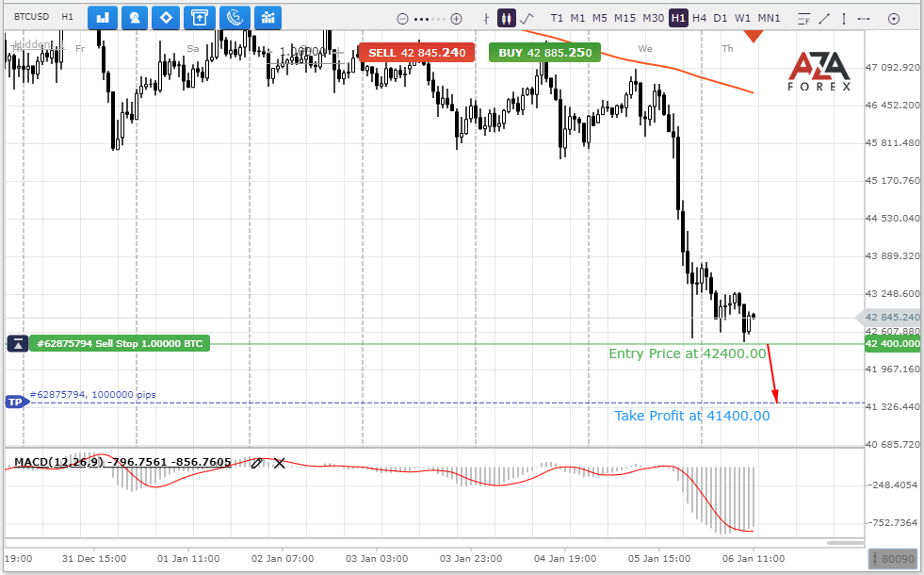Viewport: 924px width, 575px height.
Task: Click the Sell Stop order #62875794 label
Action: (x=120, y=344)
